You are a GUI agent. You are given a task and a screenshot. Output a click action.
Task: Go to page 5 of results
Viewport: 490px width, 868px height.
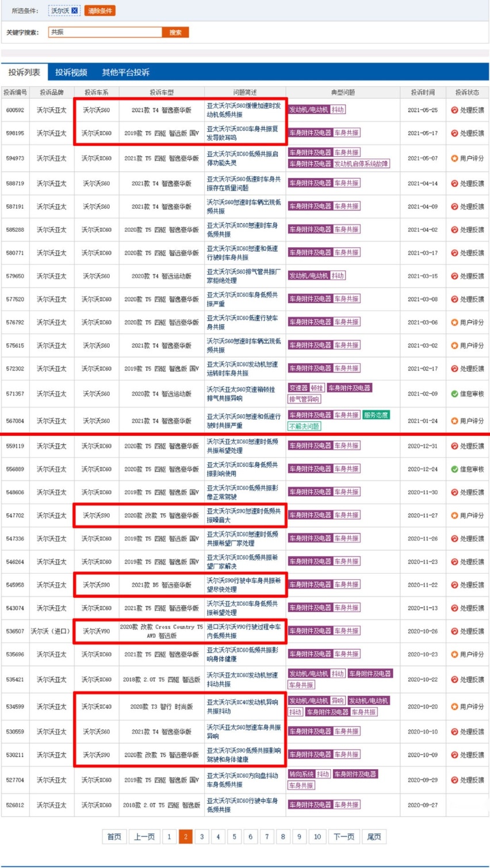click(x=234, y=836)
